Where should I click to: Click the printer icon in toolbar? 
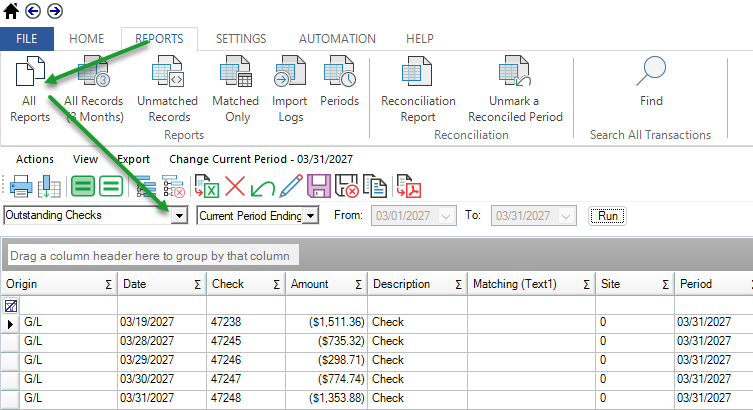click(21, 186)
